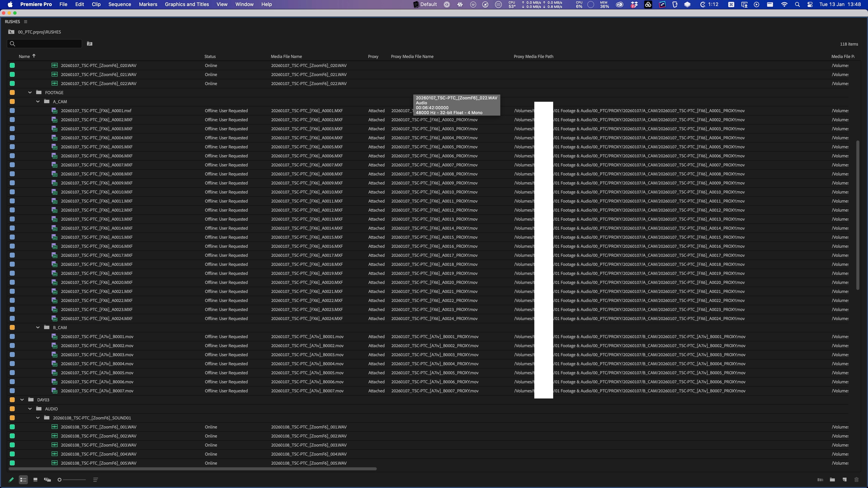This screenshot has width=868, height=488.
Task: Click the audio icon for ZoomF6_020.WAV
Action: (x=54, y=65)
